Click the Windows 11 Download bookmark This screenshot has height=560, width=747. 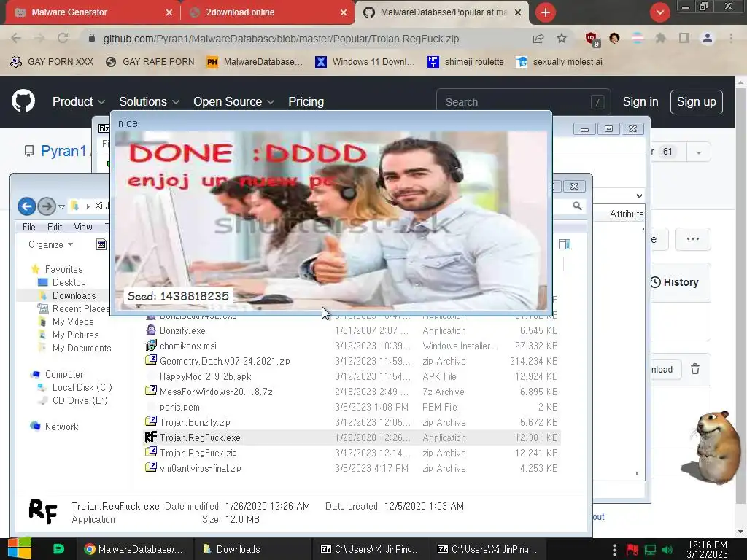365,62
